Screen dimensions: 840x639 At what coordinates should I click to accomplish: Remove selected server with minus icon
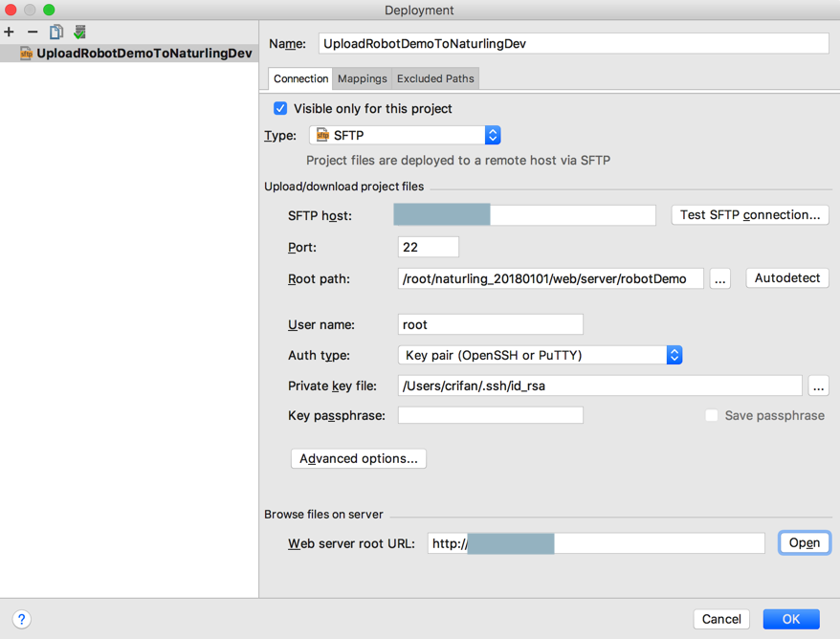(x=33, y=33)
